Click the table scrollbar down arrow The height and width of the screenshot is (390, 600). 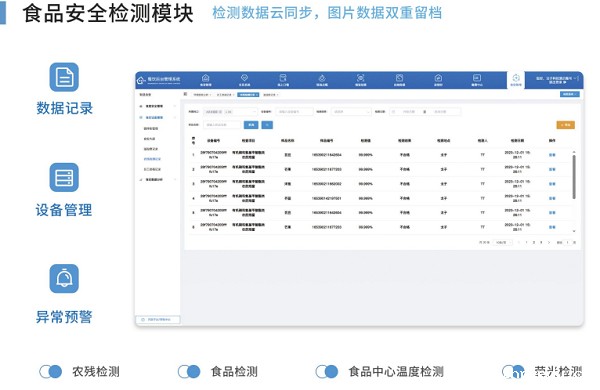point(574,231)
